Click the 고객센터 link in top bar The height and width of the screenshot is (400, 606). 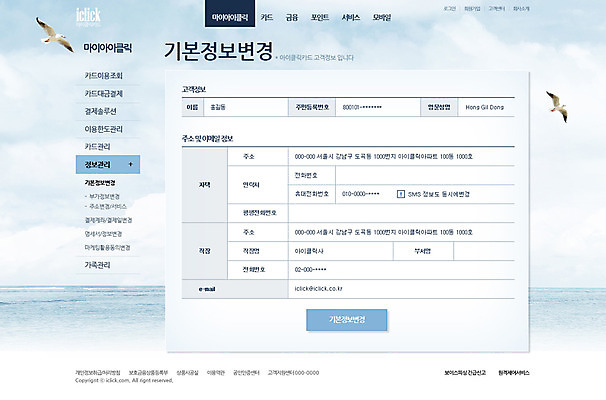click(x=497, y=9)
